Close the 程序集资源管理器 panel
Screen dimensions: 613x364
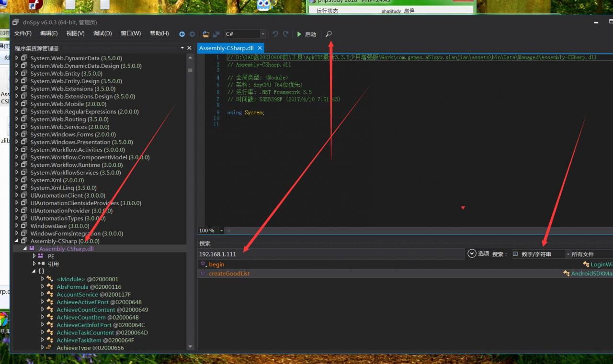189,48
